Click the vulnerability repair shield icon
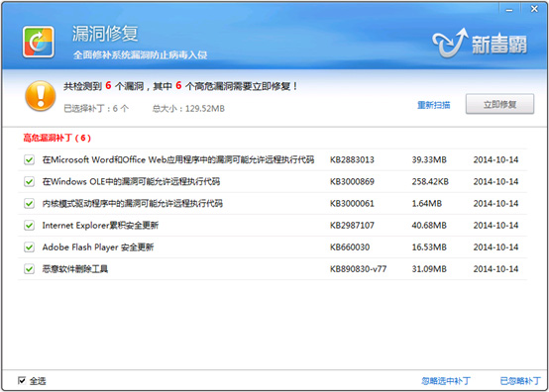The width and height of the screenshot is (549, 392). 39,42
